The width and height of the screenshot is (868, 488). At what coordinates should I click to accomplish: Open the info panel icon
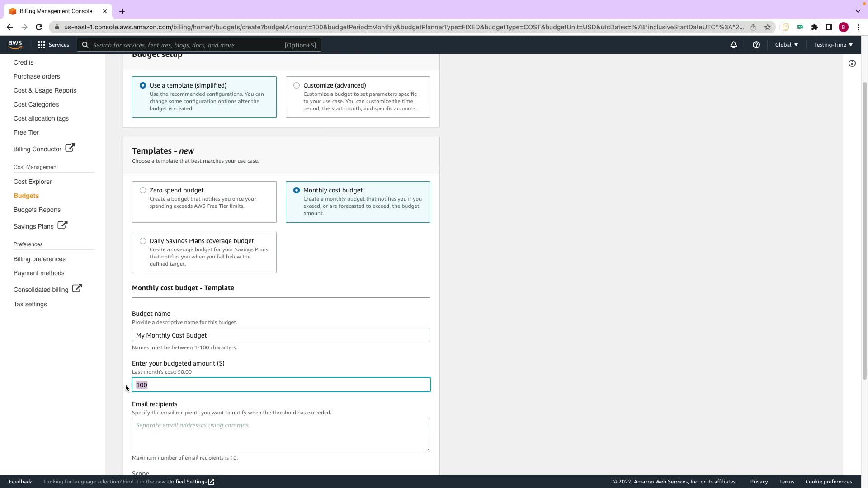852,63
